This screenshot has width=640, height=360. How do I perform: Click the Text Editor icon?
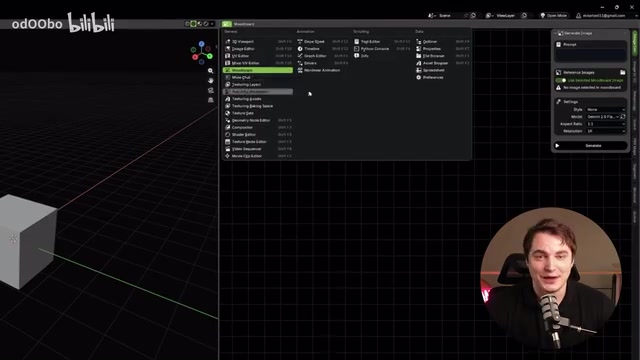pyautogui.click(x=357, y=42)
